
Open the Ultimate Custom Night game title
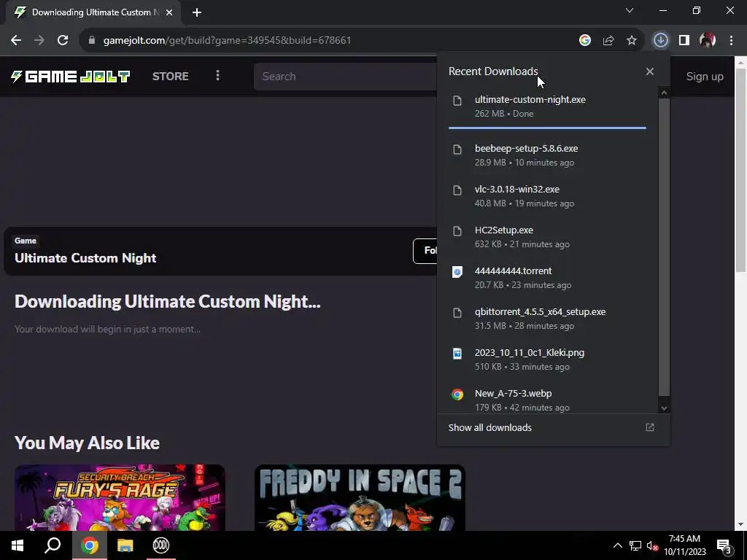click(85, 258)
